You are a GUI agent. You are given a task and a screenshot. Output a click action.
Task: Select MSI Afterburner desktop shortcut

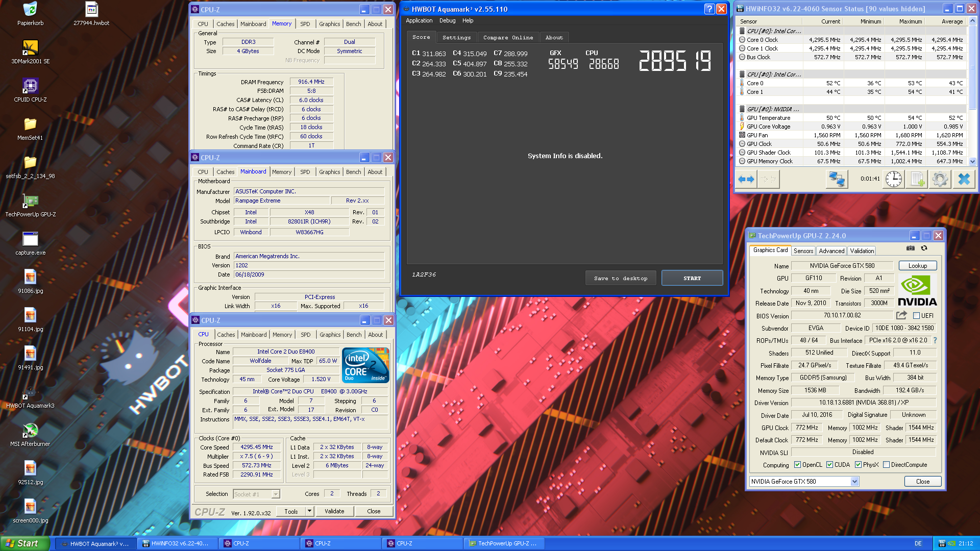point(31,434)
